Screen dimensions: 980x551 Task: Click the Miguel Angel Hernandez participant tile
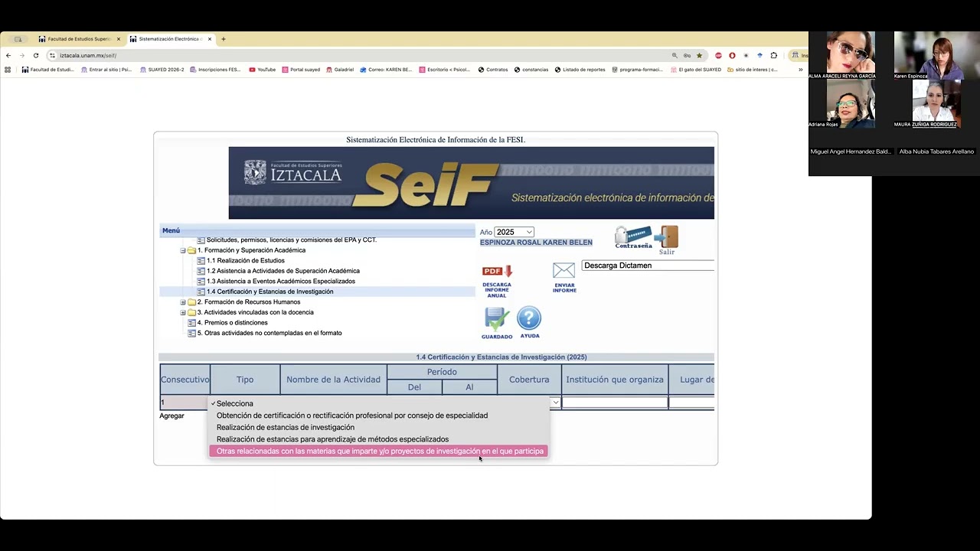coord(851,152)
